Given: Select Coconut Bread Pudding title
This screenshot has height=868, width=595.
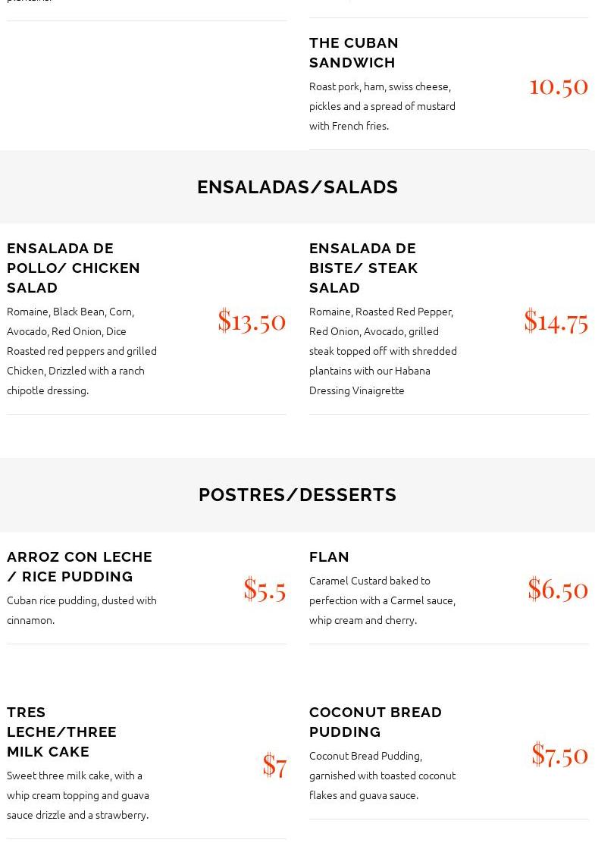Looking at the screenshot, I should point(375,722).
